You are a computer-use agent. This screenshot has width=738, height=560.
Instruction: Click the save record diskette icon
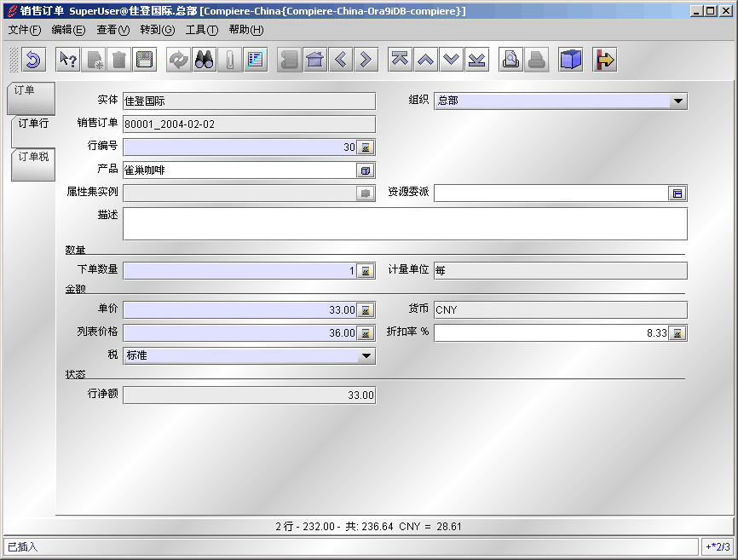click(145, 60)
